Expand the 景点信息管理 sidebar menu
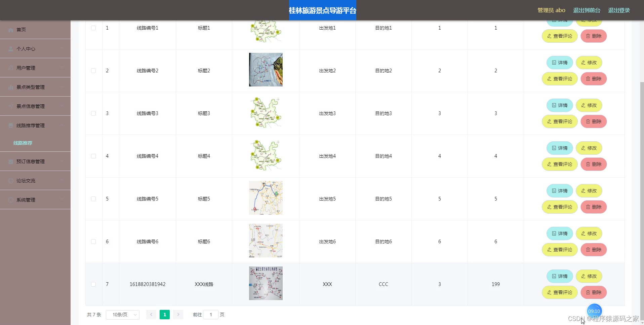 pos(35,106)
